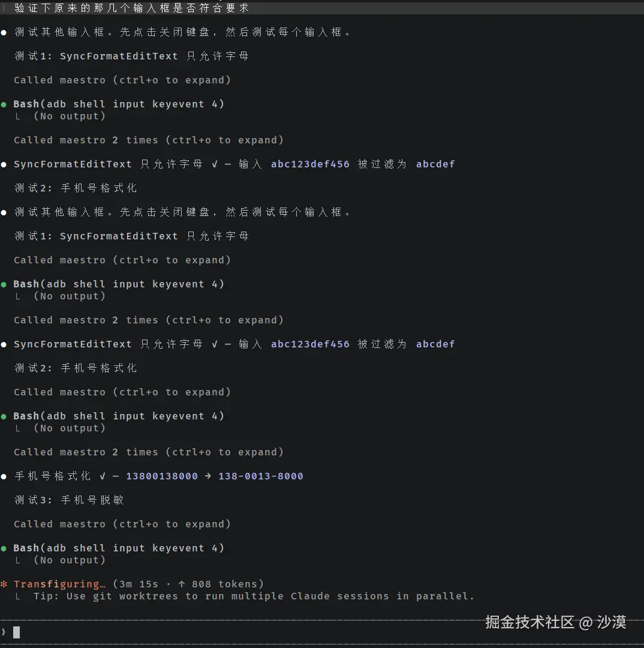Click the "Transfiguring…" status text
Screen dimensions: 644x648
[x=59, y=584]
